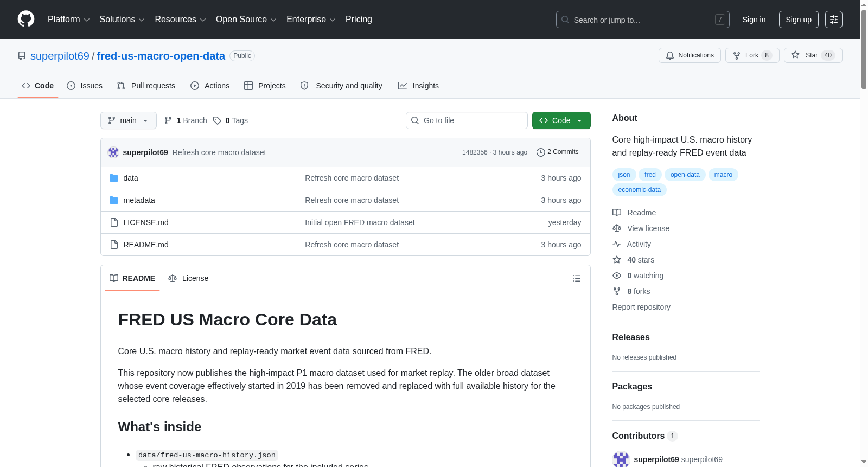Go to the GitHub homepage logo
Image resolution: width=868 pixels, height=467 pixels.
[x=26, y=20]
